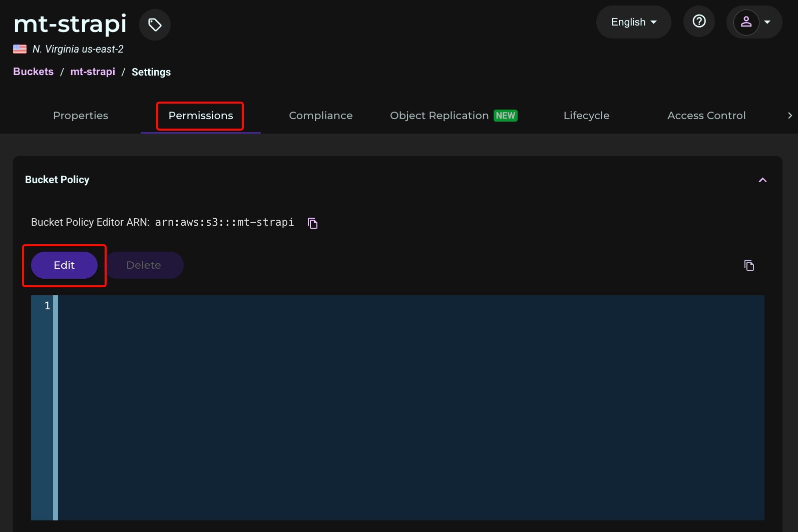Open the user account menu
798x532 pixels.
(754, 22)
